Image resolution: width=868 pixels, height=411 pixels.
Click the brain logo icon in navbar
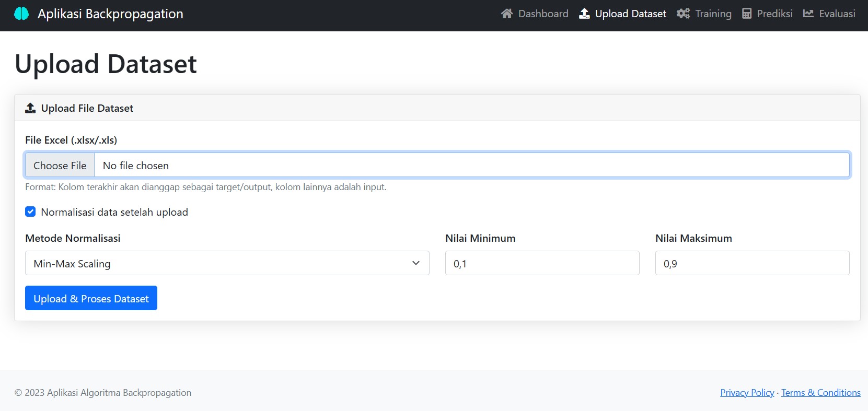pos(21,14)
